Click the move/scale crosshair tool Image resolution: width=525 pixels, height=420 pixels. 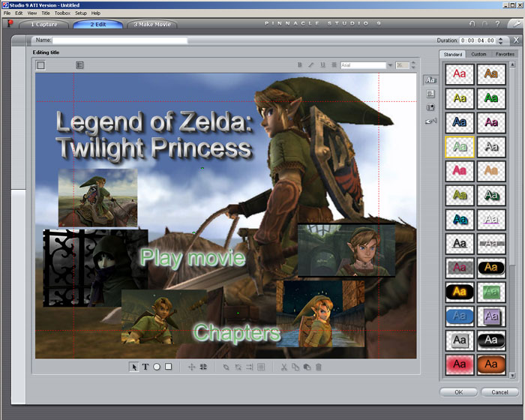191,367
